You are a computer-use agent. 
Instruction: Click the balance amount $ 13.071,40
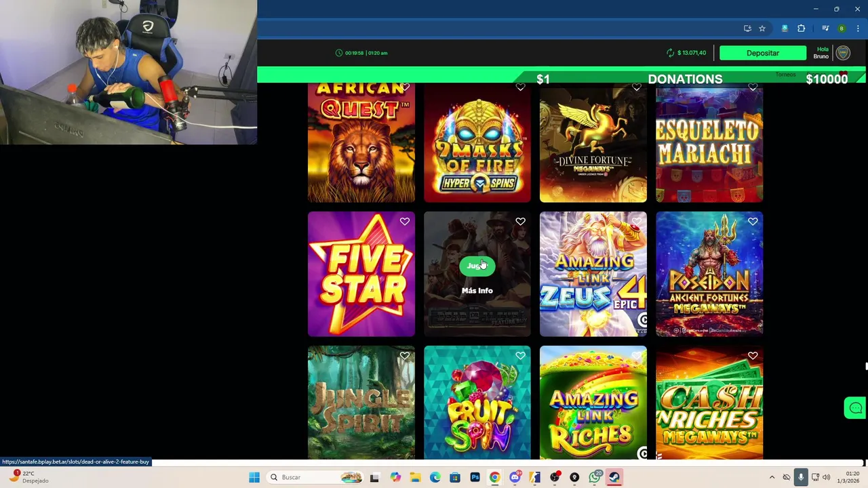coord(692,53)
